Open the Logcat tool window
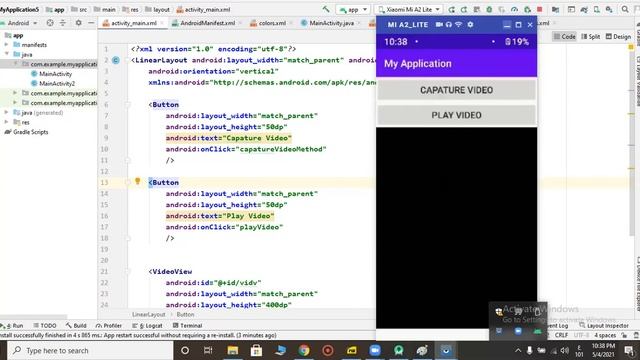 [x=147, y=326]
